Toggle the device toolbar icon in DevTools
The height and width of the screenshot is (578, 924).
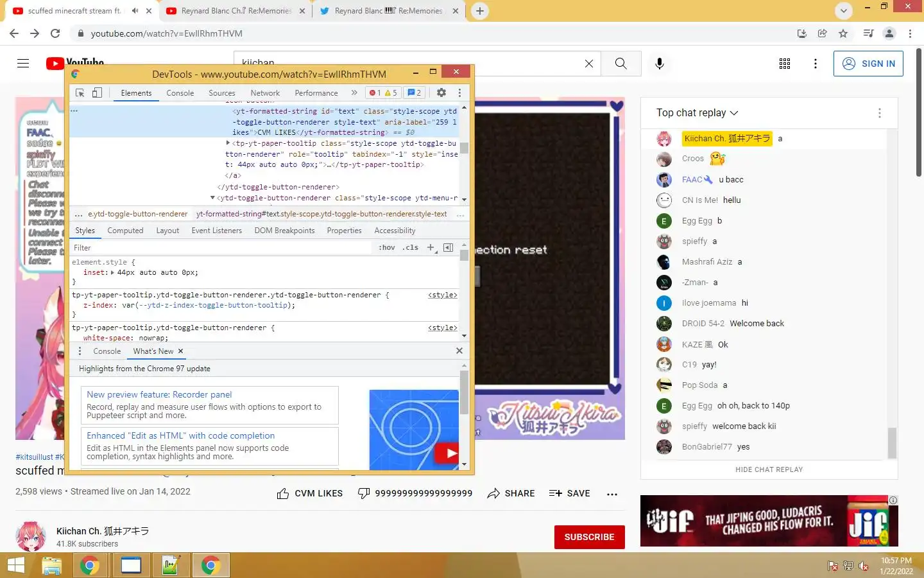pyautogui.click(x=97, y=93)
